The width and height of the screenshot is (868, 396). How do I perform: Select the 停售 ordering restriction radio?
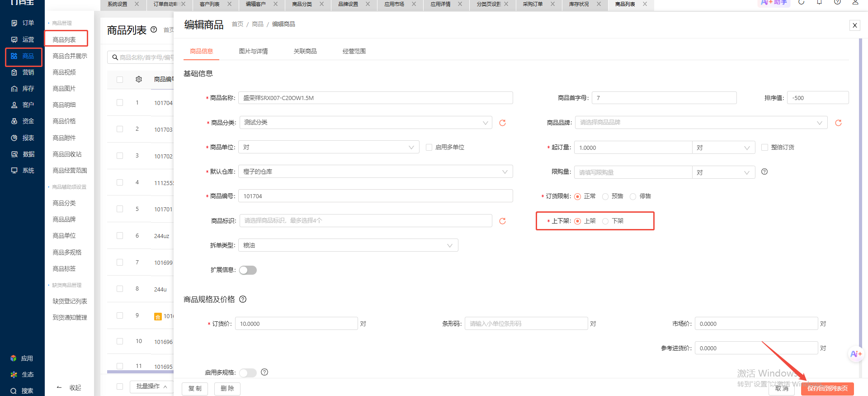coord(633,196)
